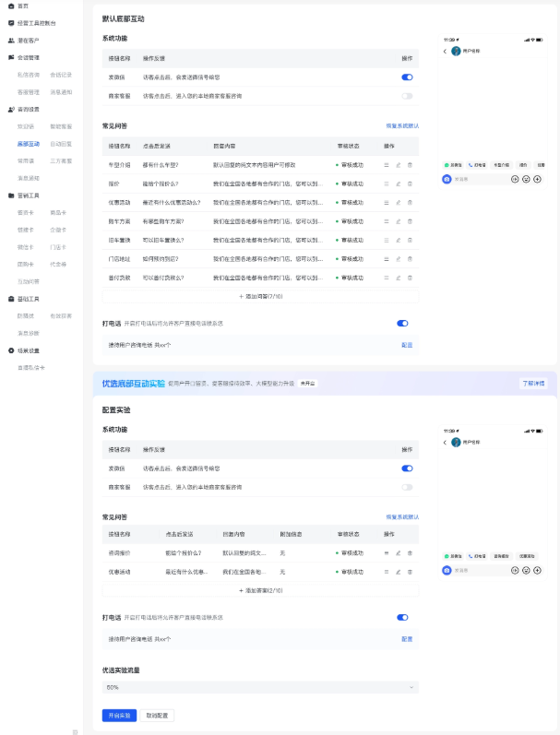Open 自动回复 in the sidebar
Image resolution: width=560 pixels, height=735 pixels.
tap(61, 144)
